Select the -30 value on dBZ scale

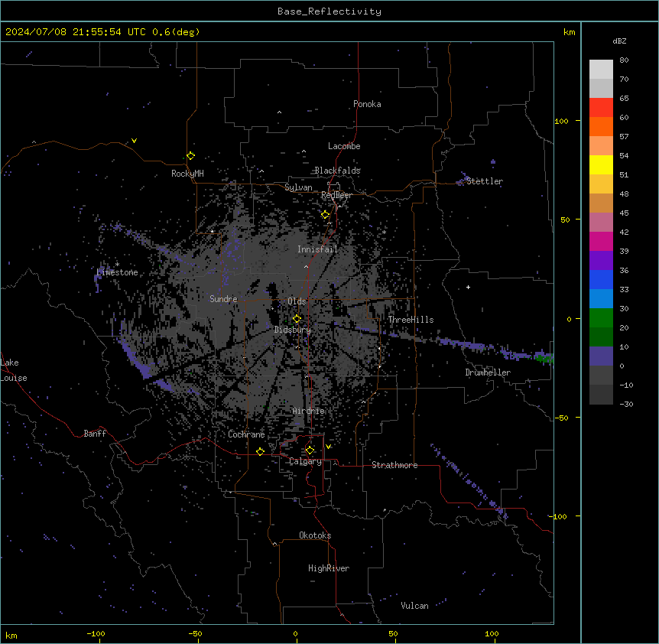click(x=626, y=405)
